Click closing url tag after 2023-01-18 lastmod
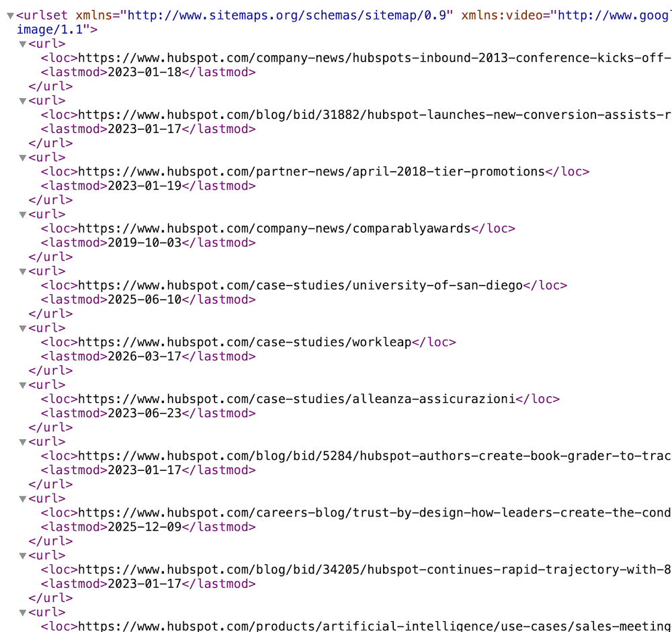672x632 pixels. pyautogui.click(x=50, y=86)
